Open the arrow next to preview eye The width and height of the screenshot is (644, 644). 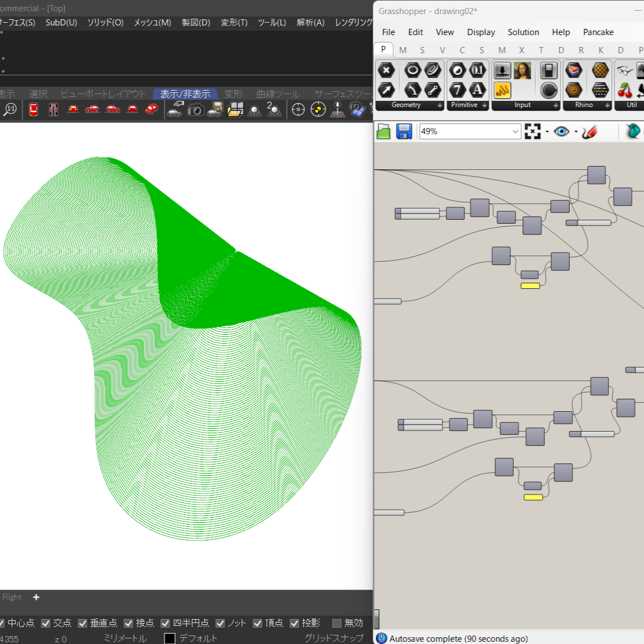click(x=576, y=132)
